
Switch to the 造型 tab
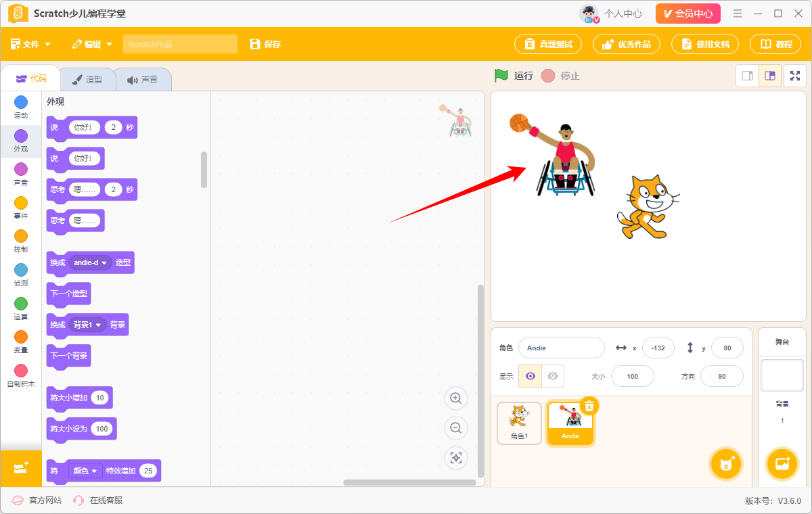point(87,79)
